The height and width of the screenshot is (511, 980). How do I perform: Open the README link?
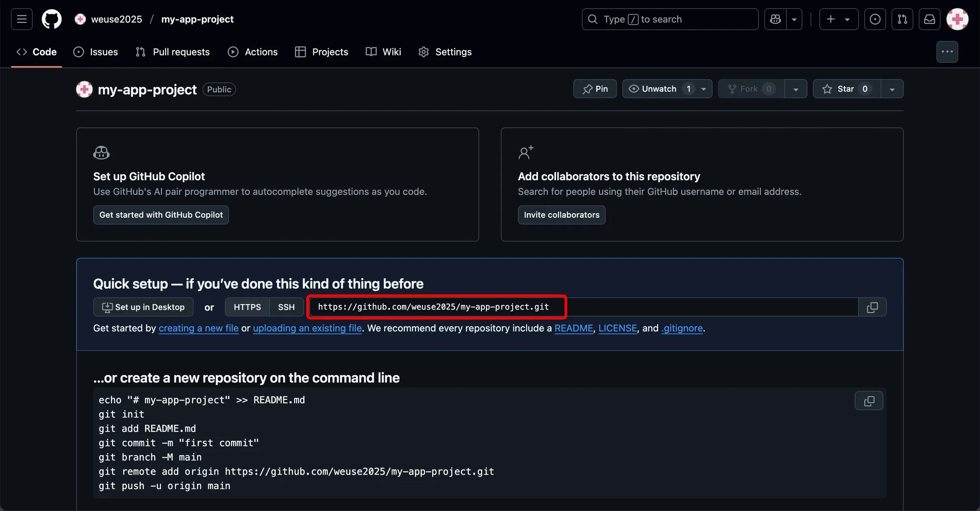tap(574, 328)
